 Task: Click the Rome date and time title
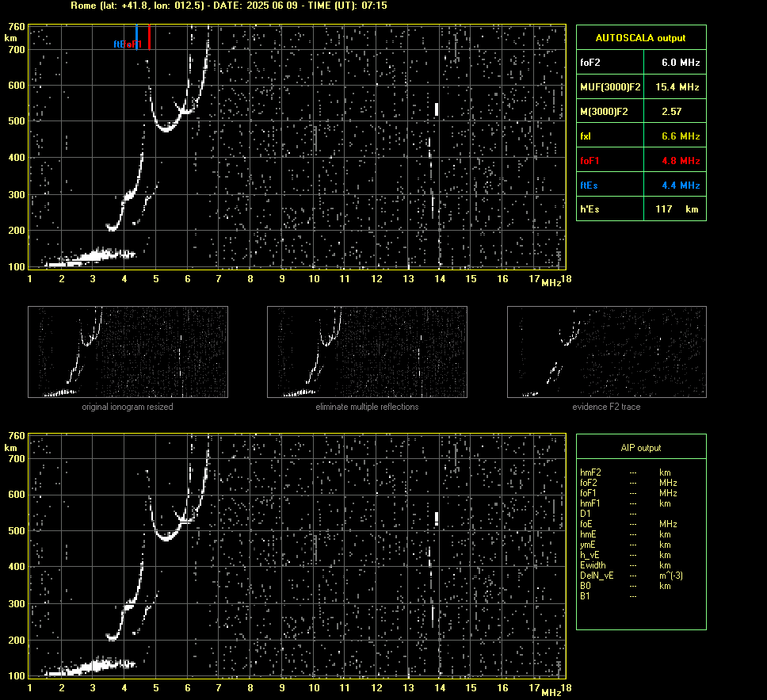point(229,6)
